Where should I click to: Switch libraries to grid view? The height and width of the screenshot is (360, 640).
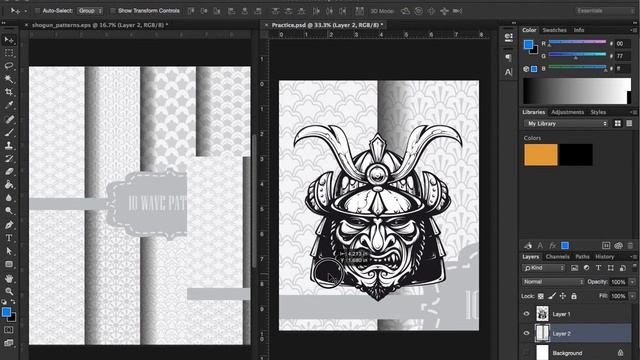[x=618, y=123]
